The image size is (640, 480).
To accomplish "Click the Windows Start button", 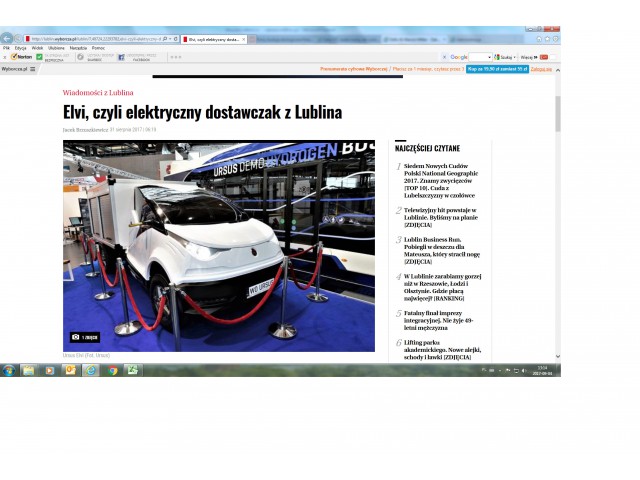I will point(8,370).
